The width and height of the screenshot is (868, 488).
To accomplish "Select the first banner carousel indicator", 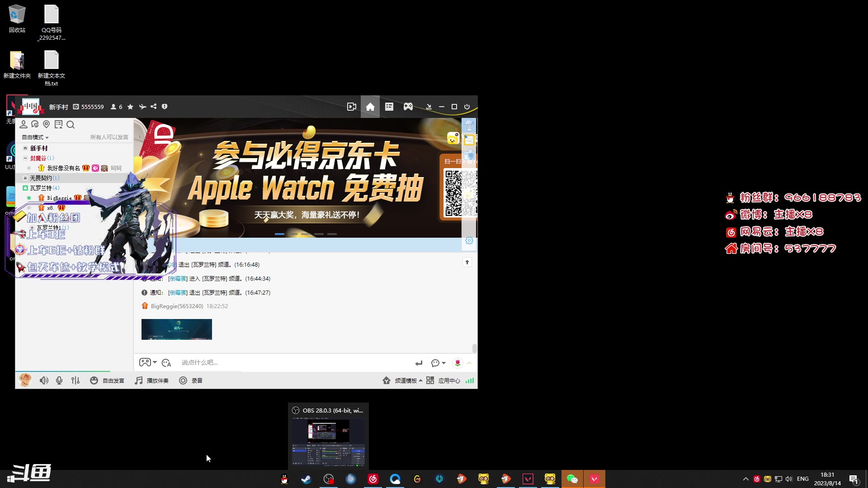I will 279,234.
